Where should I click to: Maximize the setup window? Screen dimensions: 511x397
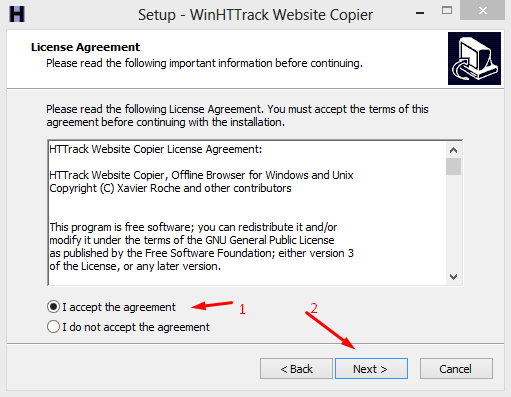pos(447,11)
